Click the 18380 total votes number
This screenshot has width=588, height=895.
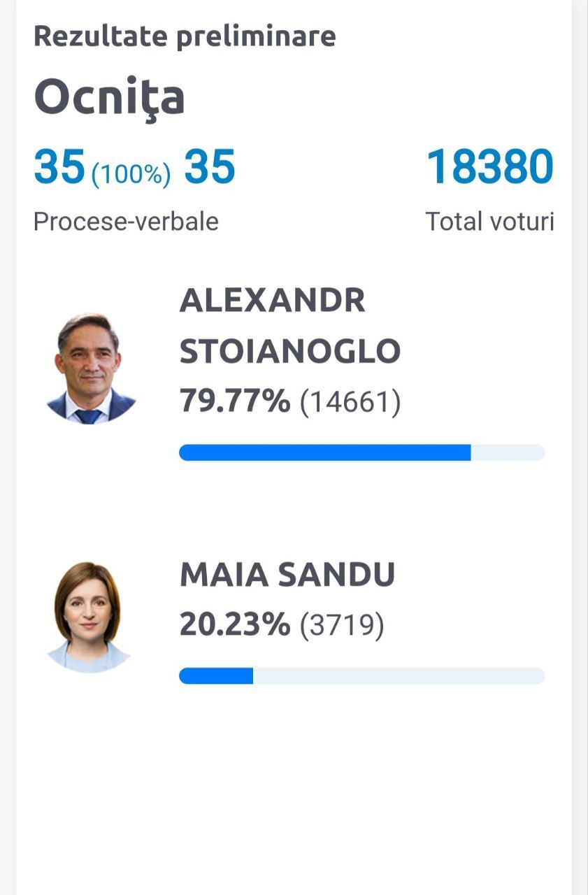point(490,167)
